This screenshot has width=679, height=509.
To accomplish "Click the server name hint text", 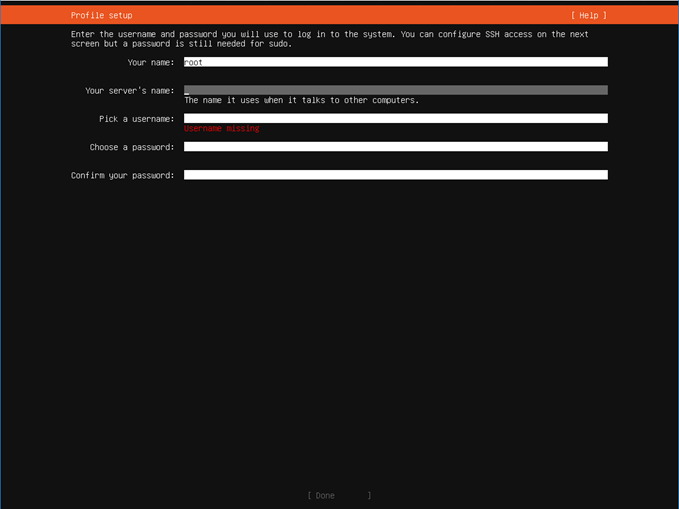I will coord(301,100).
